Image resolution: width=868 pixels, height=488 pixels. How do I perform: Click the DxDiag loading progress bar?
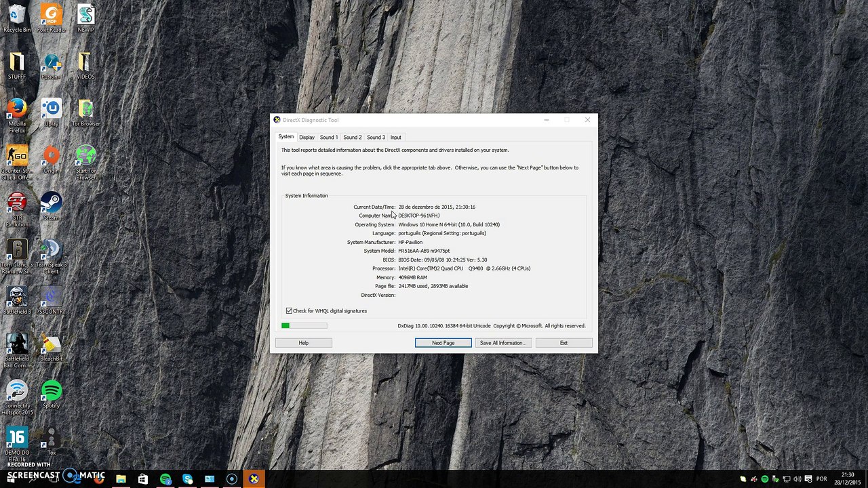(x=304, y=326)
